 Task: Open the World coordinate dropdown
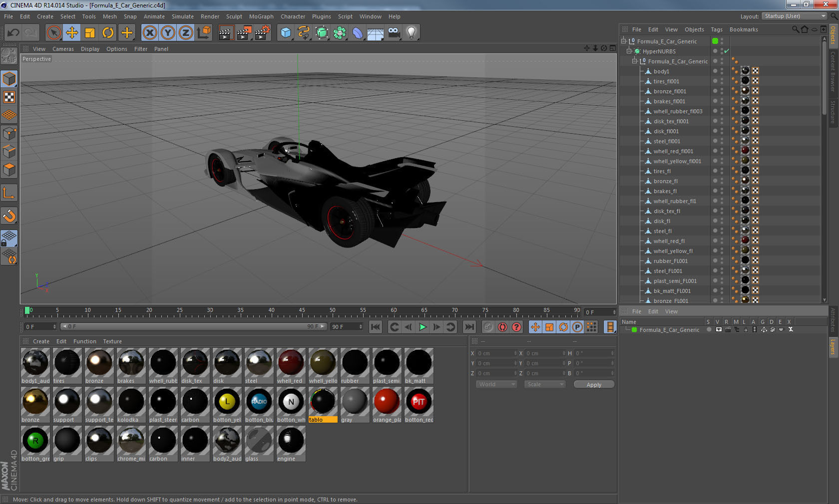[496, 384]
